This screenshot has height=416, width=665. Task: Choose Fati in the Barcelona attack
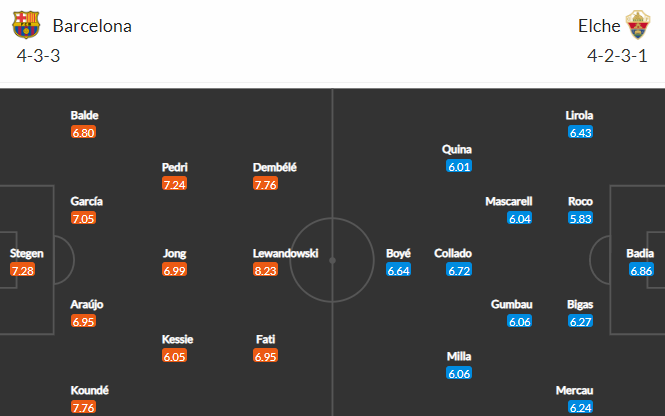[x=265, y=339]
